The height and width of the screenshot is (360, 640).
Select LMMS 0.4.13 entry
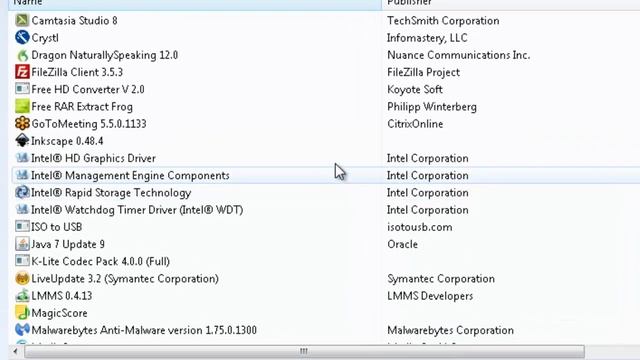click(x=62, y=296)
